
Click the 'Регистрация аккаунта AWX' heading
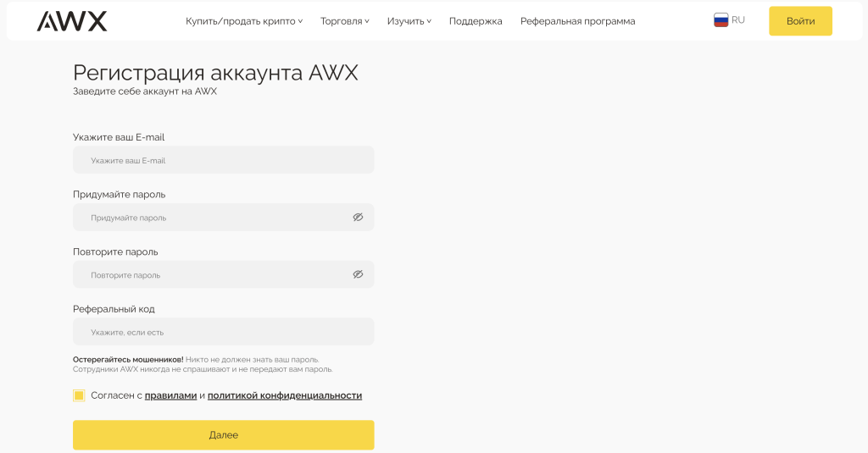point(215,73)
